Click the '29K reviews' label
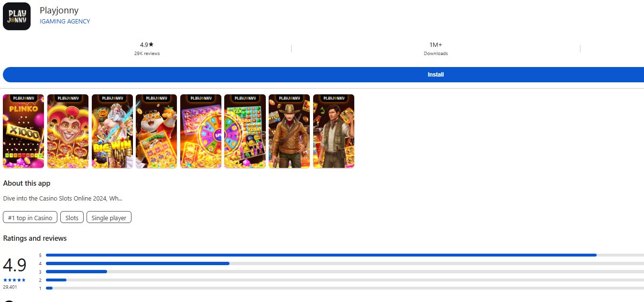The width and height of the screenshot is (644, 302). click(147, 54)
